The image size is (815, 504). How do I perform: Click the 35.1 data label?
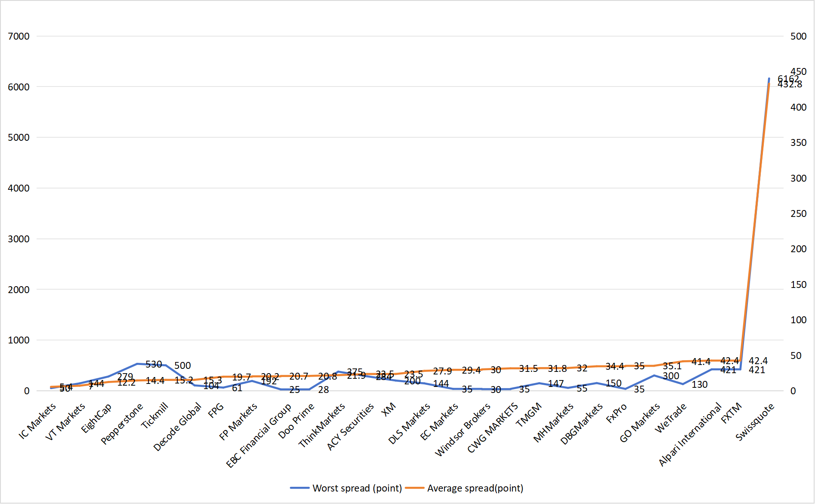tap(672, 366)
